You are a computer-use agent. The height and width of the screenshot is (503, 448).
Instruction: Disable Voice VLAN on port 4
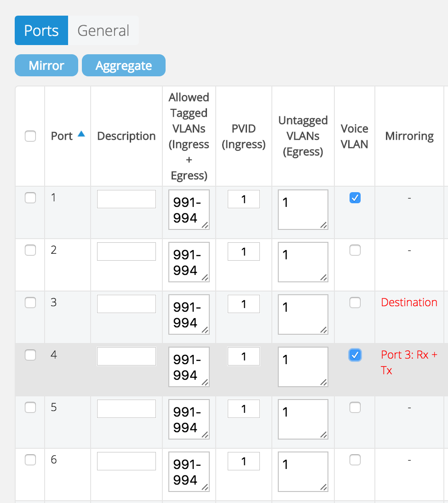355,355
